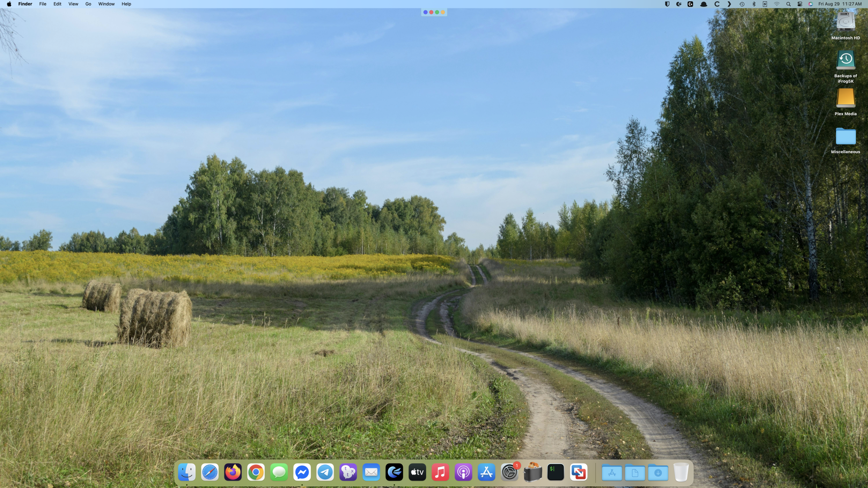Open Apple TV app in Dock
This screenshot has width=868, height=488.
[417, 472]
